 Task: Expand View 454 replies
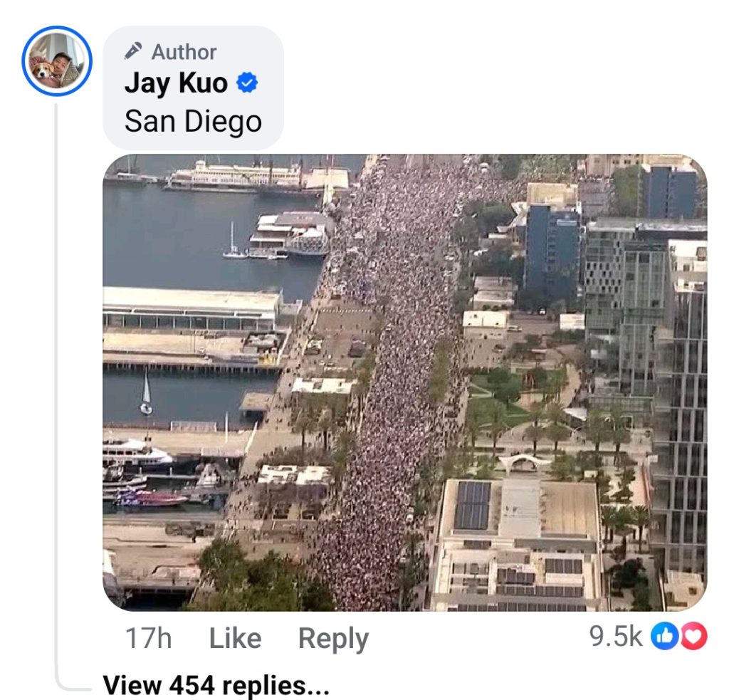(x=216, y=686)
